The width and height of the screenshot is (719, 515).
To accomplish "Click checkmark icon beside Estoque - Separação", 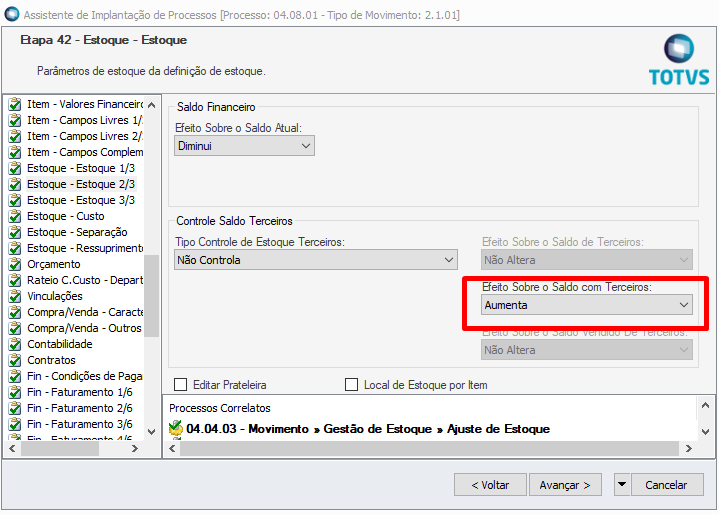I will (15, 233).
